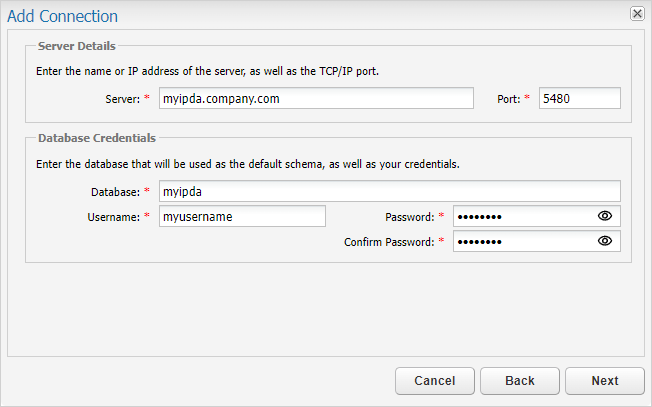Click inside the Password input box
652x407 pixels.
[522, 216]
